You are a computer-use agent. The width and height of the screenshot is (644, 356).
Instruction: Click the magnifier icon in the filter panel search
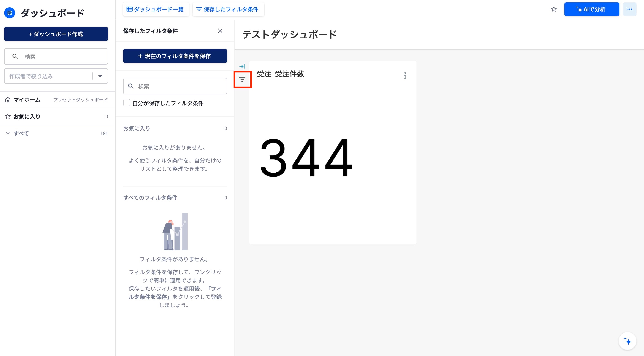point(131,86)
